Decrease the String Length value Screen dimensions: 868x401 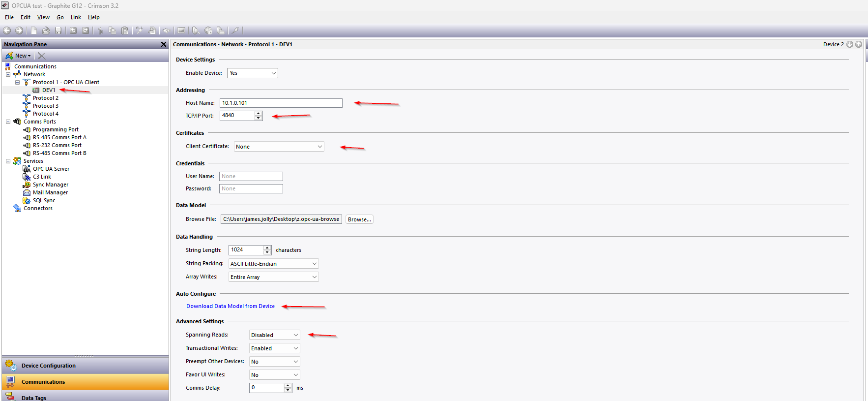coord(267,252)
